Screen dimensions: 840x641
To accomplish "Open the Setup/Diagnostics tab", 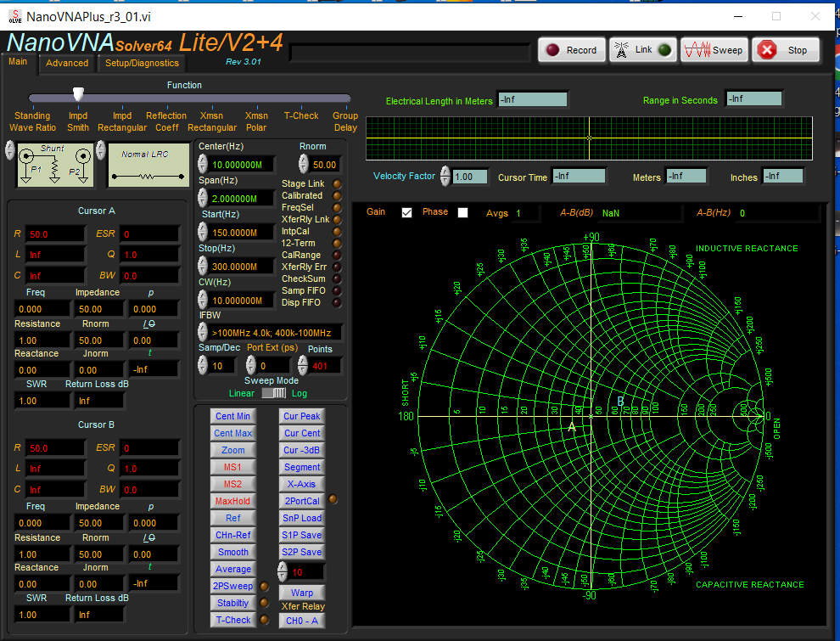I will tap(142, 63).
